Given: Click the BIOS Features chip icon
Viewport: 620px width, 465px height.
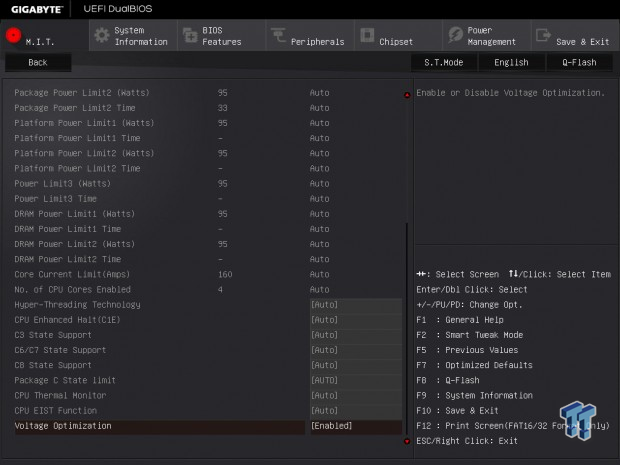Looking at the screenshot, I should tap(190, 35).
